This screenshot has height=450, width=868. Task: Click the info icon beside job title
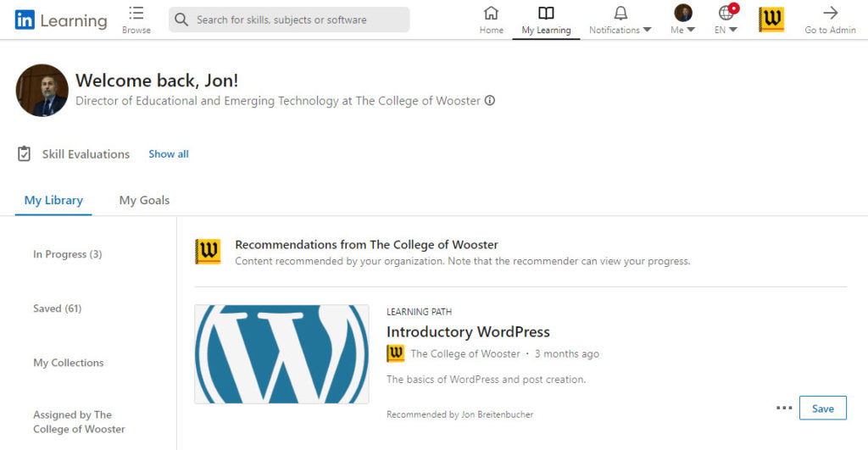[x=490, y=101]
